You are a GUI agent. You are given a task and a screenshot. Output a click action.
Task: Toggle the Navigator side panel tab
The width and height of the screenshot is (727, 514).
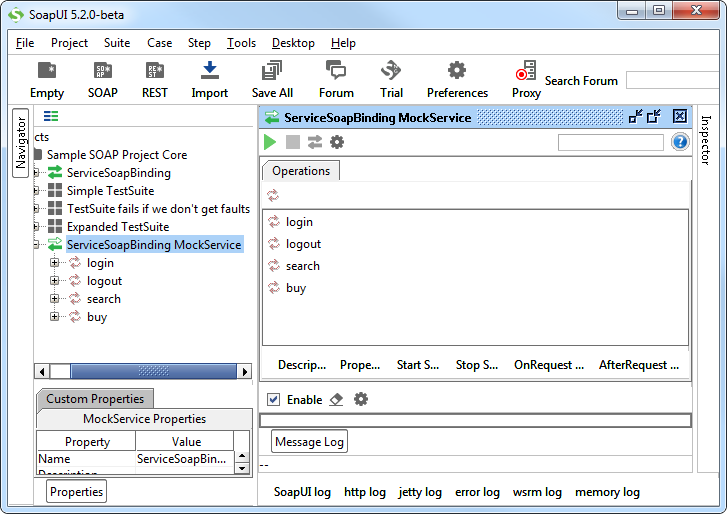[20, 143]
